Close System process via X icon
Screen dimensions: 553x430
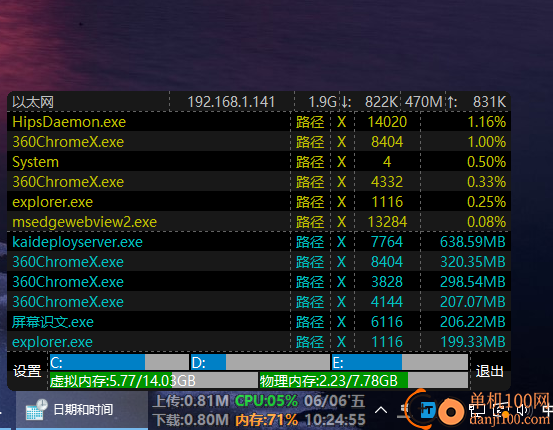341,162
